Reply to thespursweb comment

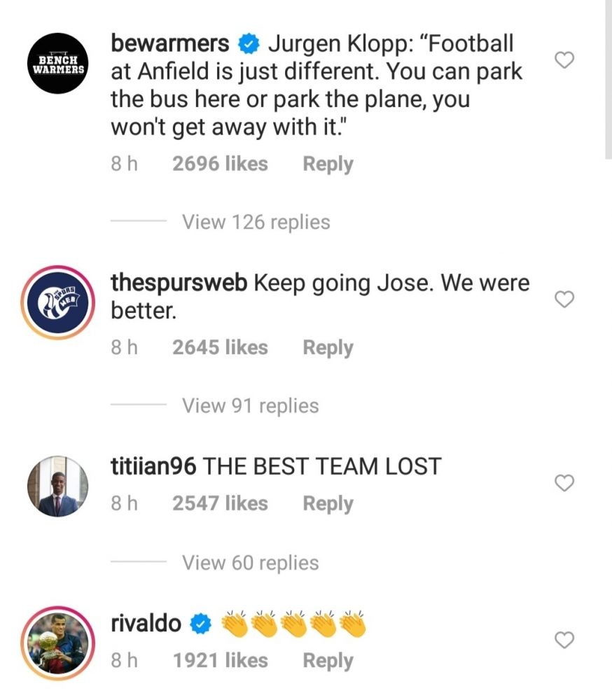328,347
